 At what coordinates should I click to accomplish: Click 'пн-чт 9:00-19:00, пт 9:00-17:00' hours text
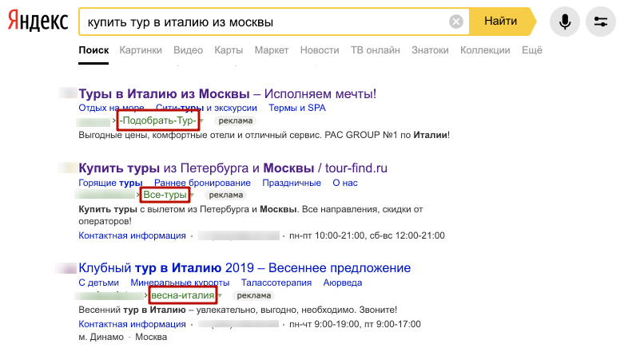(355, 324)
